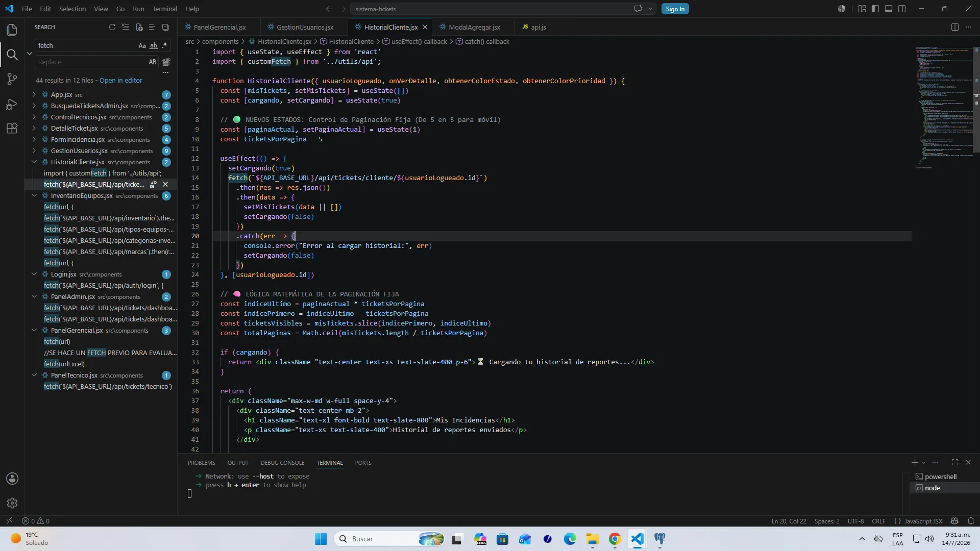The width and height of the screenshot is (980, 551).
Task: Open the Customize Layout icon
Action: tap(862, 9)
